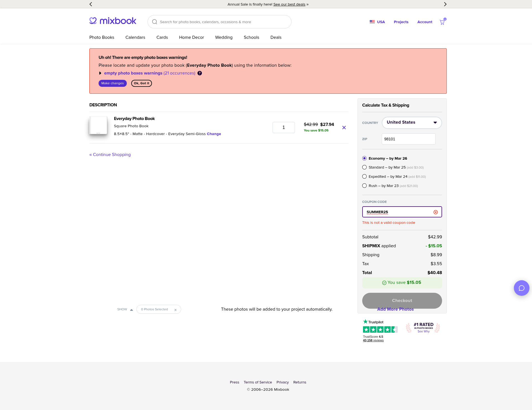The width and height of the screenshot is (532, 410).
Task: Open the Home Decor menu
Action: click(x=191, y=37)
